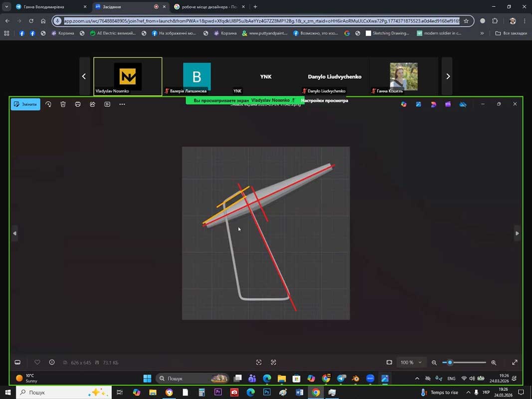Click the Настройки просмотра view options
532x399 pixels.
pyautogui.click(x=324, y=100)
